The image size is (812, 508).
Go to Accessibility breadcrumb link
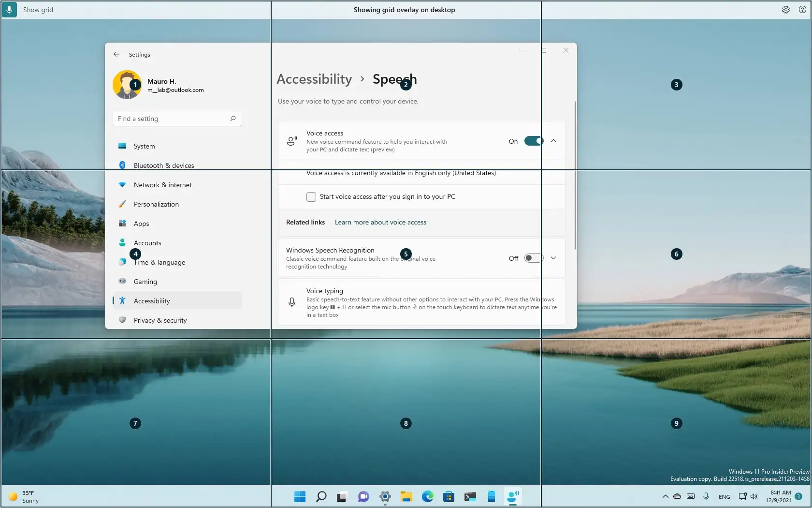(314, 79)
